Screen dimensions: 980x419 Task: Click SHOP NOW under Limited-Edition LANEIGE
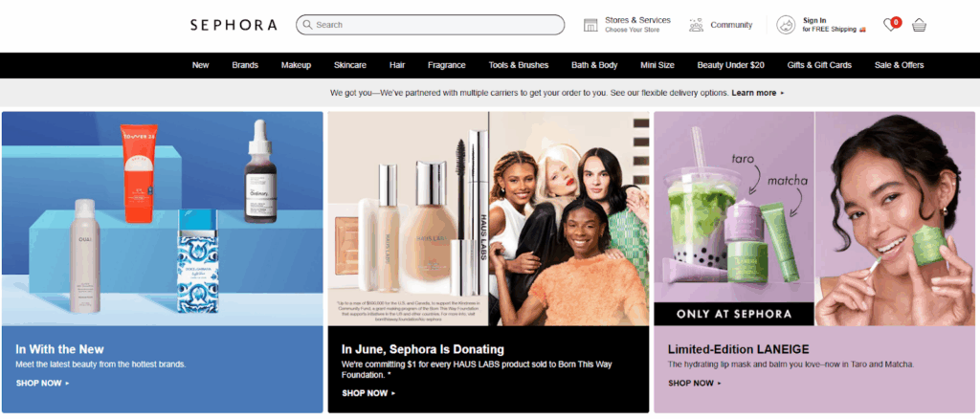pos(695,383)
